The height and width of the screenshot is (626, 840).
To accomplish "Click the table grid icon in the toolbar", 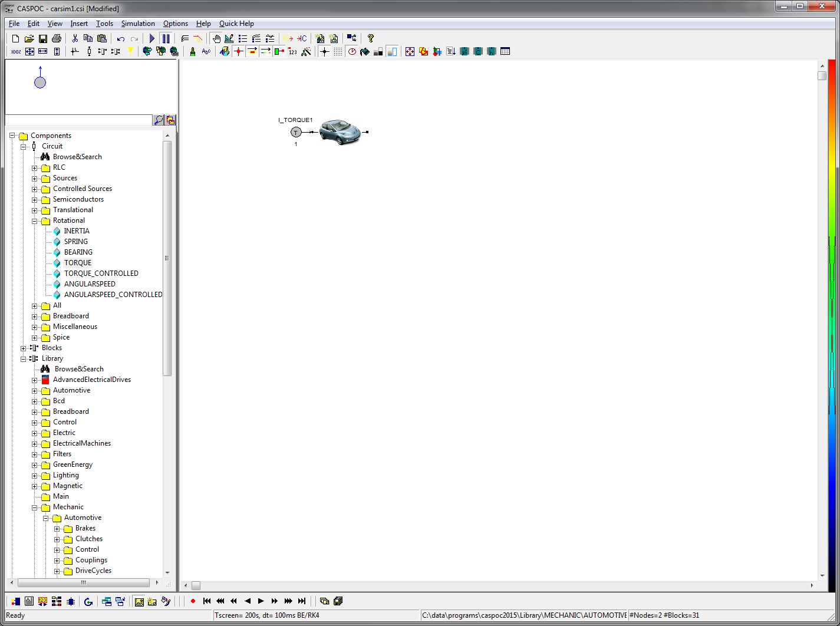I will [x=505, y=52].
